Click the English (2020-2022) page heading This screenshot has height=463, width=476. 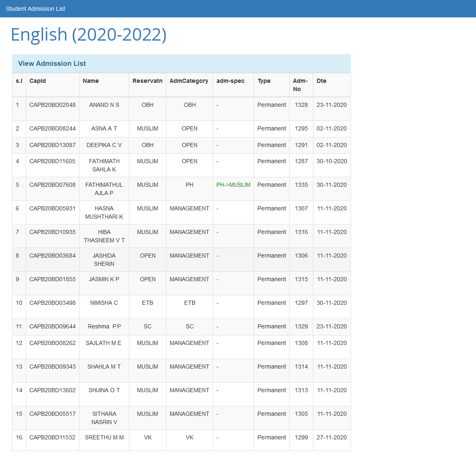(89, 34)
